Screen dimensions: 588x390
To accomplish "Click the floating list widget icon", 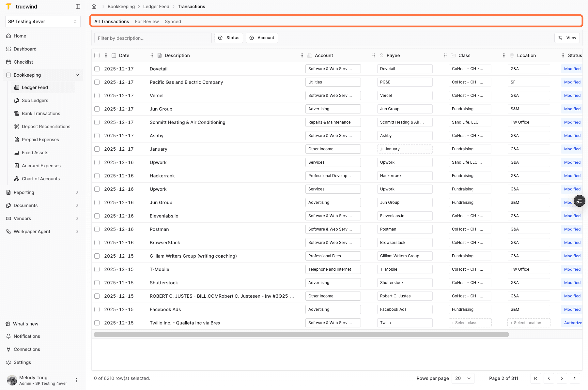I will tap(579, 202).
